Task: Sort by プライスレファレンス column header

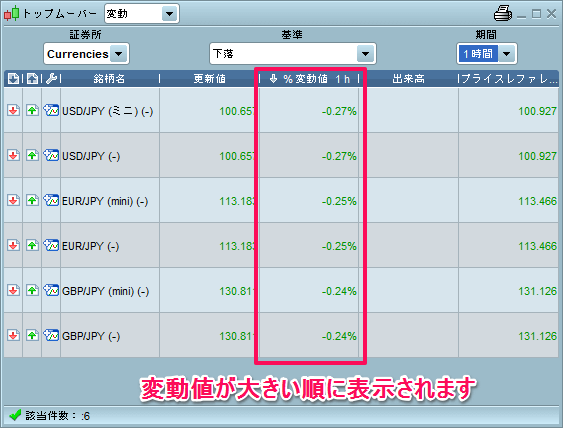Action: 509,79
